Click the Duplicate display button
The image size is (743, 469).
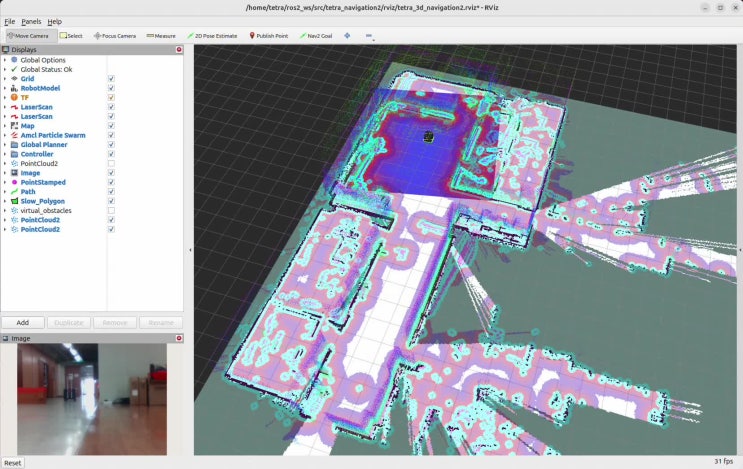[x=69, y=323]
